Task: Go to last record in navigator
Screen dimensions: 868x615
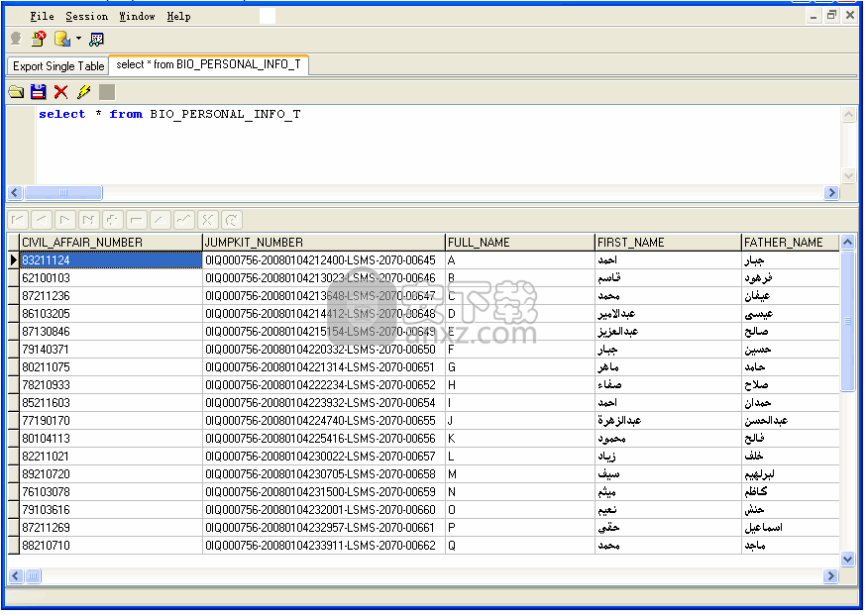Action: click(x=89, y=220)
